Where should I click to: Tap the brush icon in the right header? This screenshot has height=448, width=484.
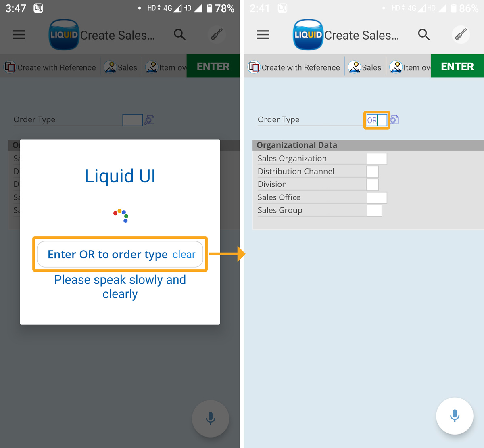(461, 35)
